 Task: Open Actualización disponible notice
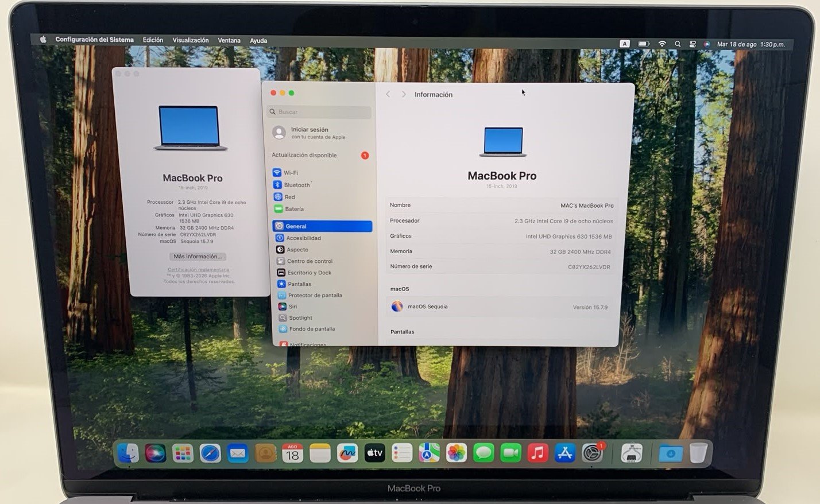pyautogui.click(x=320, y=155)
